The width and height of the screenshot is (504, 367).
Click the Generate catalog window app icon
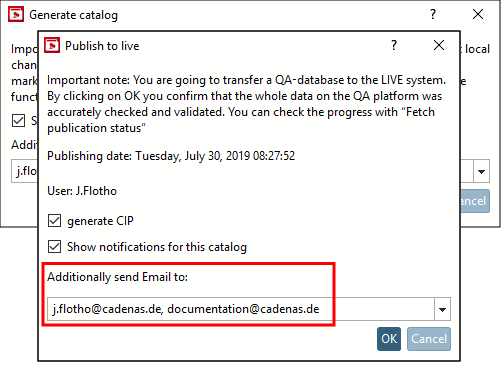16,14
